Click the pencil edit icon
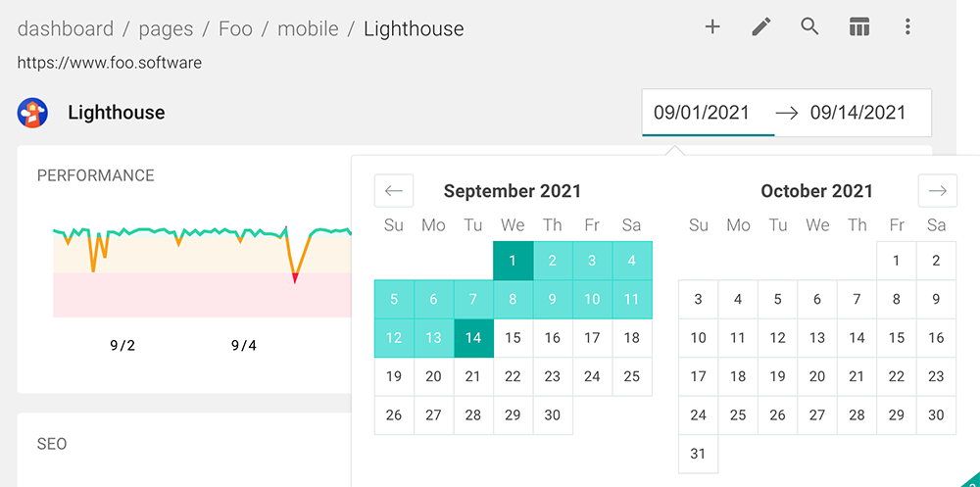Viewport: 980px width, 487px height. point(761,26)
